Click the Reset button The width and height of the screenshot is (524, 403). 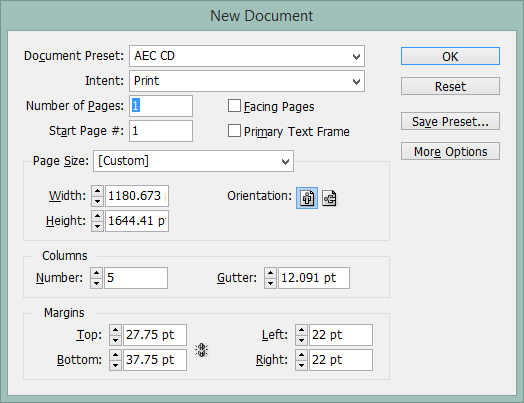pos(450,86)
